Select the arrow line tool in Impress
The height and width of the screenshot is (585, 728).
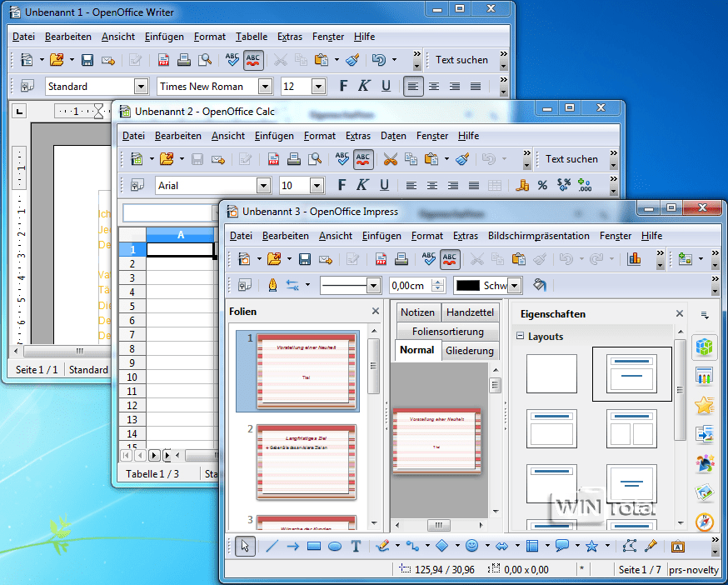[x=293, y=547]
